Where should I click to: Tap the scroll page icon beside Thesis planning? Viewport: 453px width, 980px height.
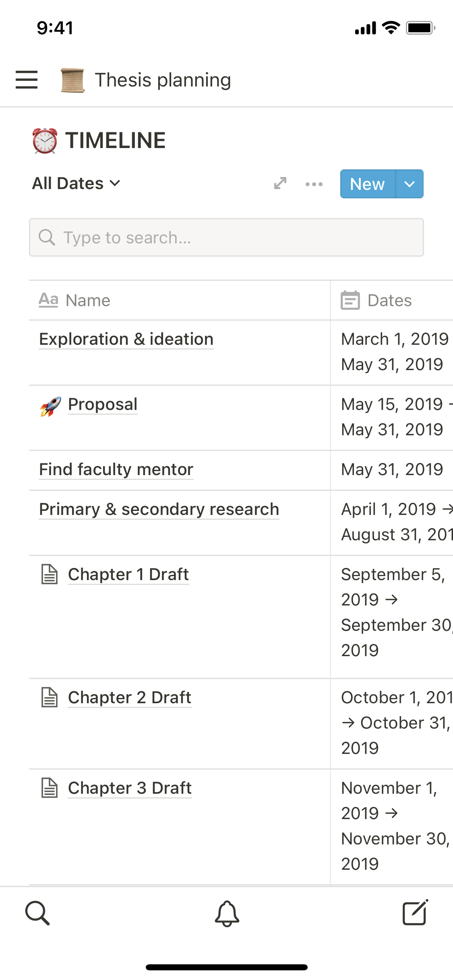[72, 80]
